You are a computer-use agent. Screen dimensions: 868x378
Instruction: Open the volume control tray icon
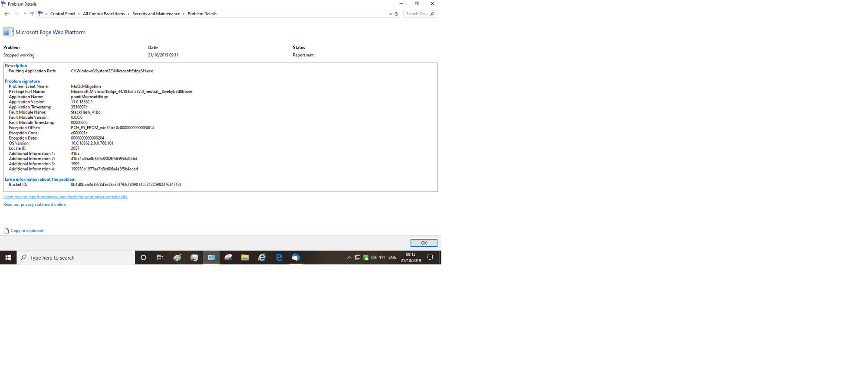(x=374, y=257)
